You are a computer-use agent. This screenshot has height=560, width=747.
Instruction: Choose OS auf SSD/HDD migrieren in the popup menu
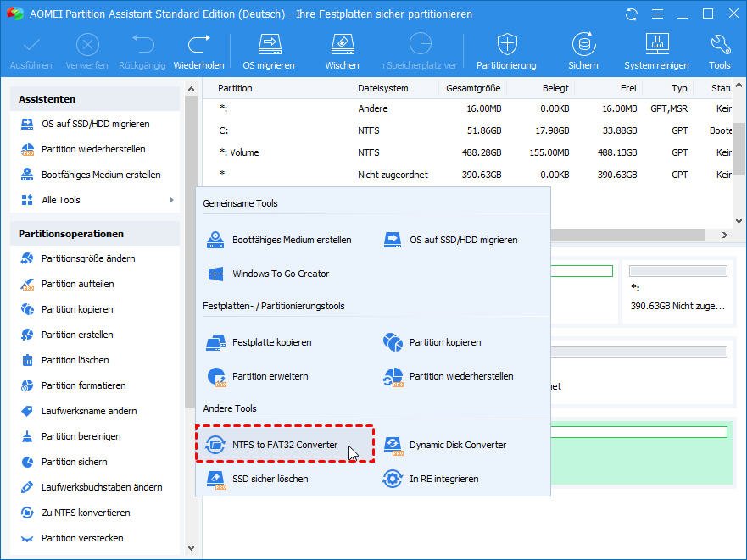pos(451,240)
